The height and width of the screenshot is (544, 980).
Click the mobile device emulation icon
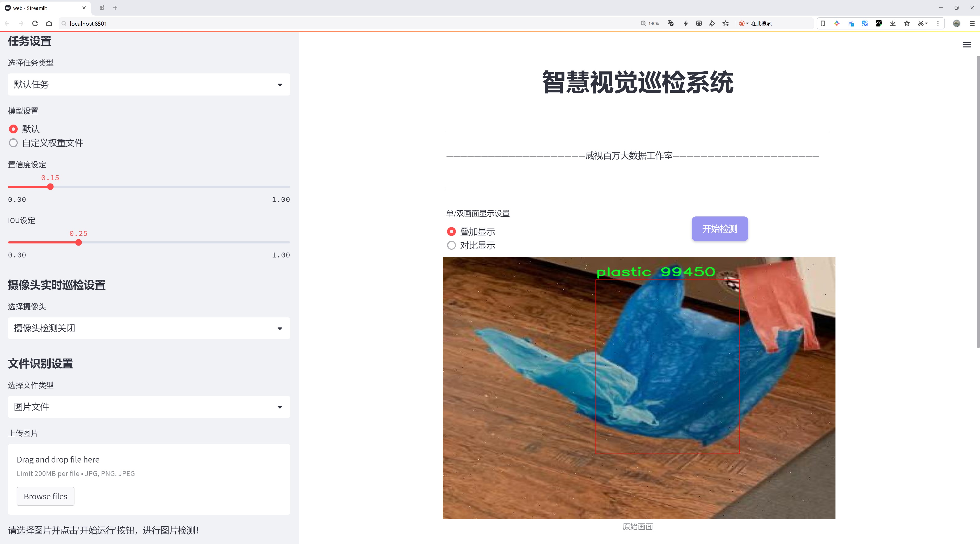823,23
